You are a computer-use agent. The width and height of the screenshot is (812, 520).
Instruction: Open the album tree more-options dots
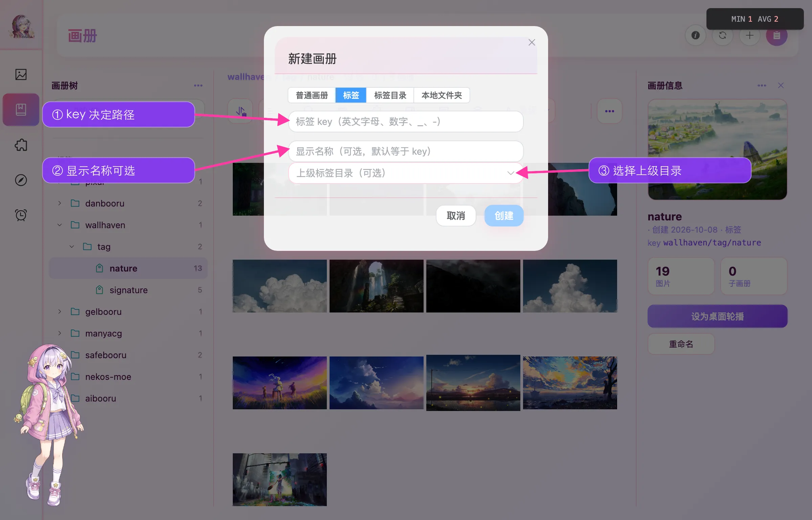(198, 86)
